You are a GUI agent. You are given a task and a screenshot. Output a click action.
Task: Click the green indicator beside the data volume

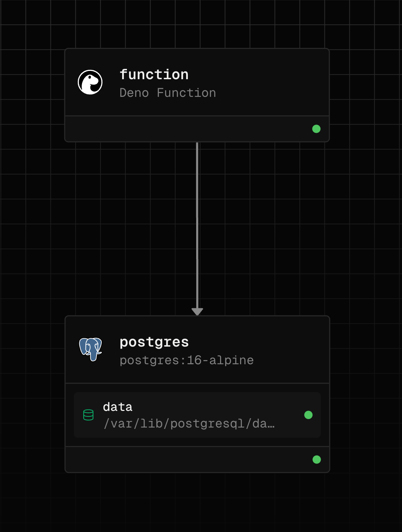pyautogui.click(x=308, y=415)
